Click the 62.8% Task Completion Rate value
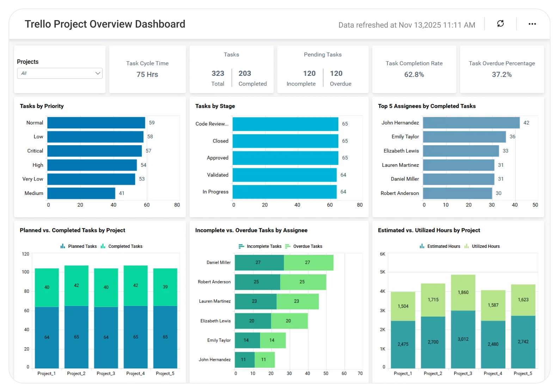 coord(414,75)
